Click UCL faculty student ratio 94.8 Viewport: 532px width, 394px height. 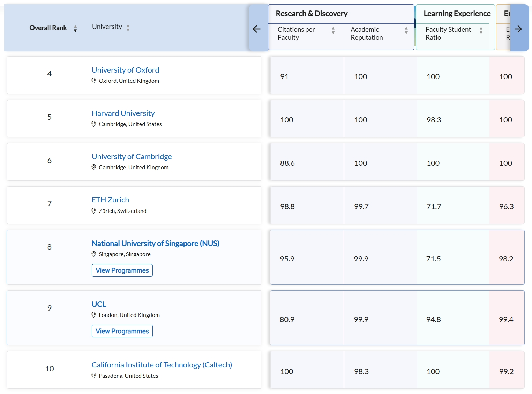coord(433,320)
